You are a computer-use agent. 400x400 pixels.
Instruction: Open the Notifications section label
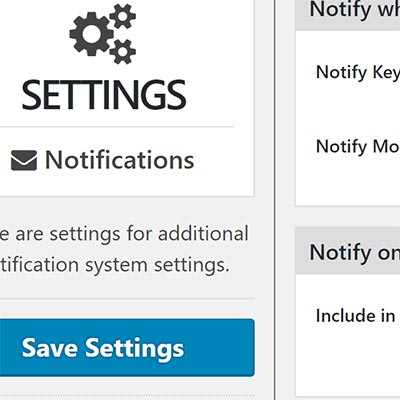pos(119,160)
